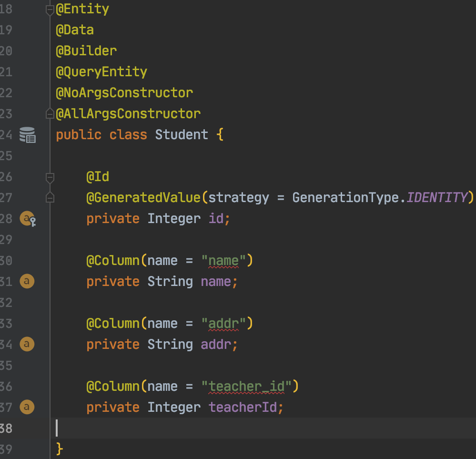Click the @QueryEntity annotation
Viewport: 476px width, 459px height.
pos(101,72)
